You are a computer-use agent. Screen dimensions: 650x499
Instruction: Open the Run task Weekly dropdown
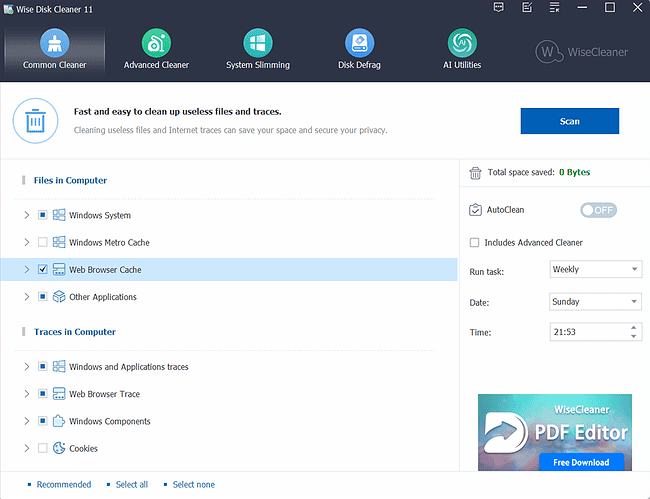pyautogui.click(x=595, y=269)
